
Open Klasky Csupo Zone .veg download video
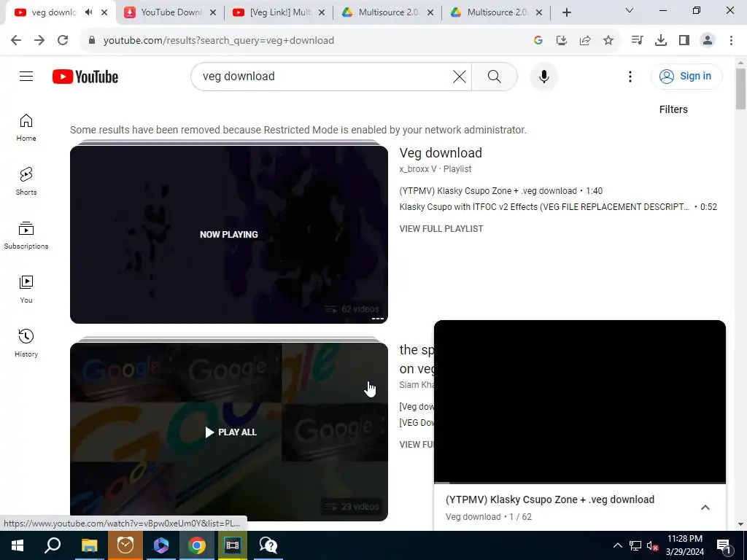(x=500, y=191)
